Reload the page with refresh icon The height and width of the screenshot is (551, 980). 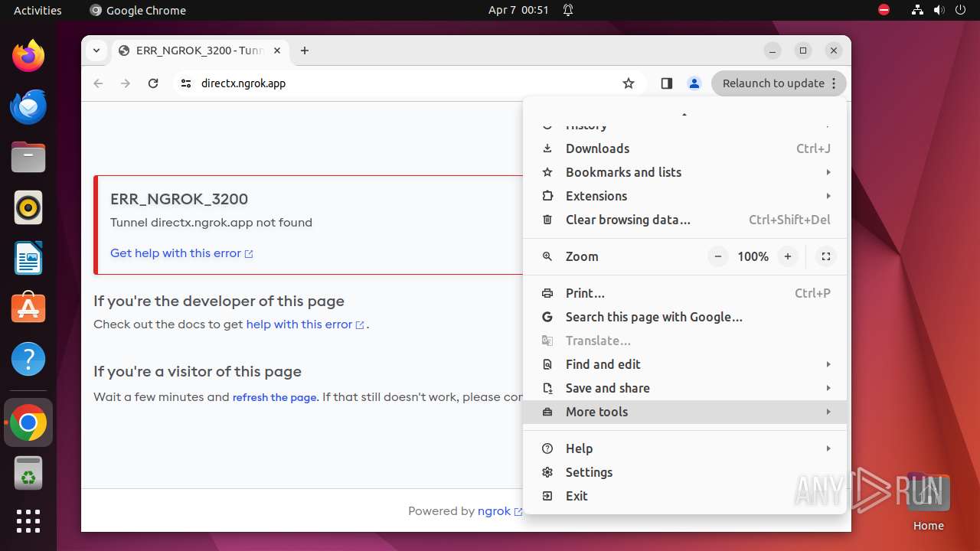153,83
